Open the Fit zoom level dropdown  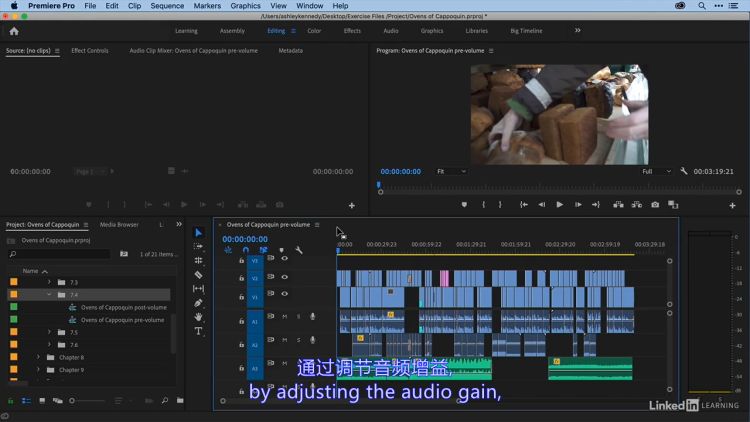click(451, 171)
